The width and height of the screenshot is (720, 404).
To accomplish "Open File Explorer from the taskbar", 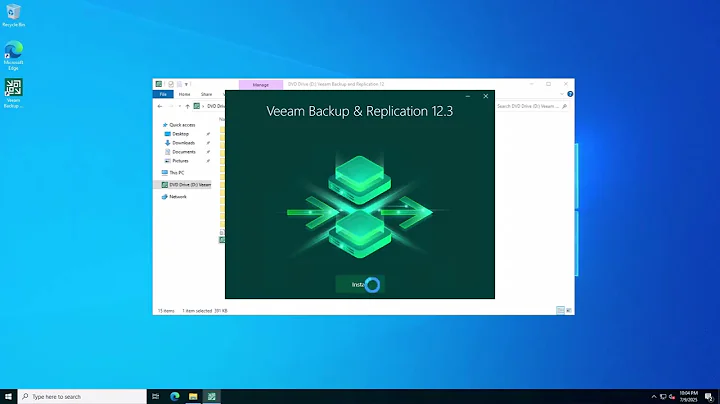I will pos(193,396).
